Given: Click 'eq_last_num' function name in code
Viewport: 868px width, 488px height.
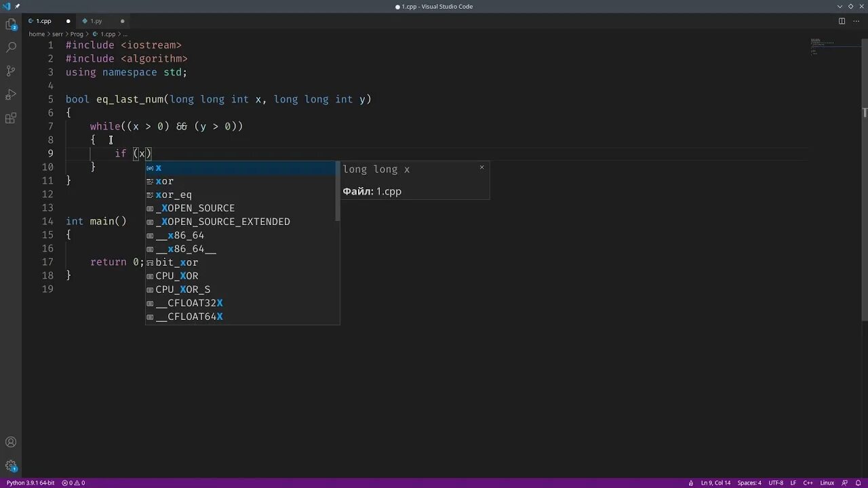Looking at the screenshot, I should click(130, 99).
